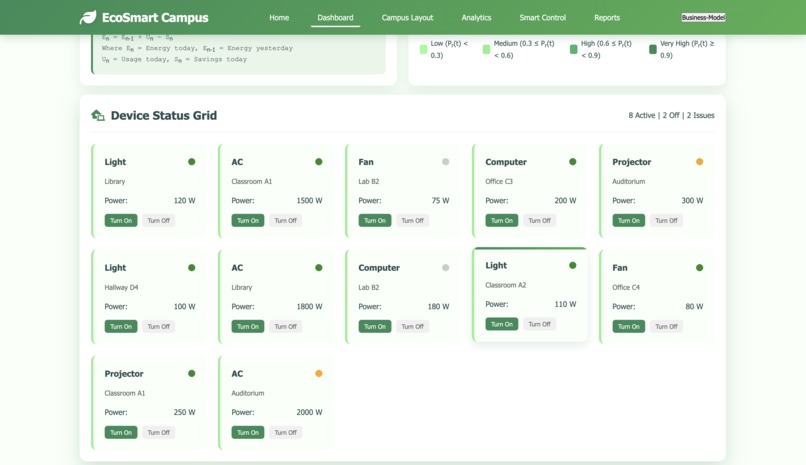Click the High legend color swatch
The width and height of the screenshot is (806, 465).
click(574, 49)
